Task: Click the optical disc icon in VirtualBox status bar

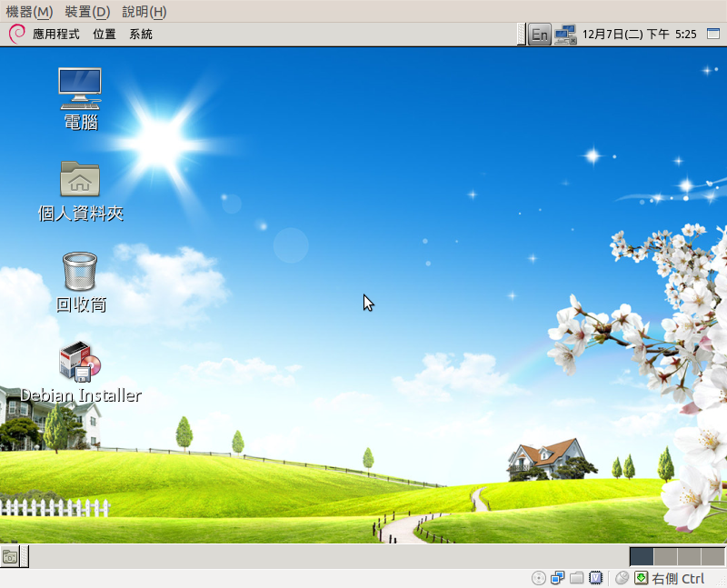Action: 538,578
